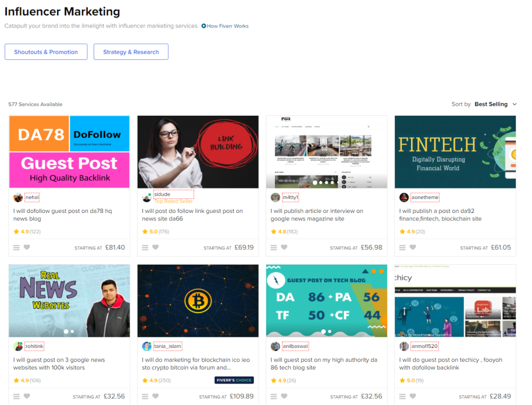The width and height of the screenshot is (532, 405).
Task: Click the £109.89 starting price
Action: pyautogui.click(x=241, y=396)
